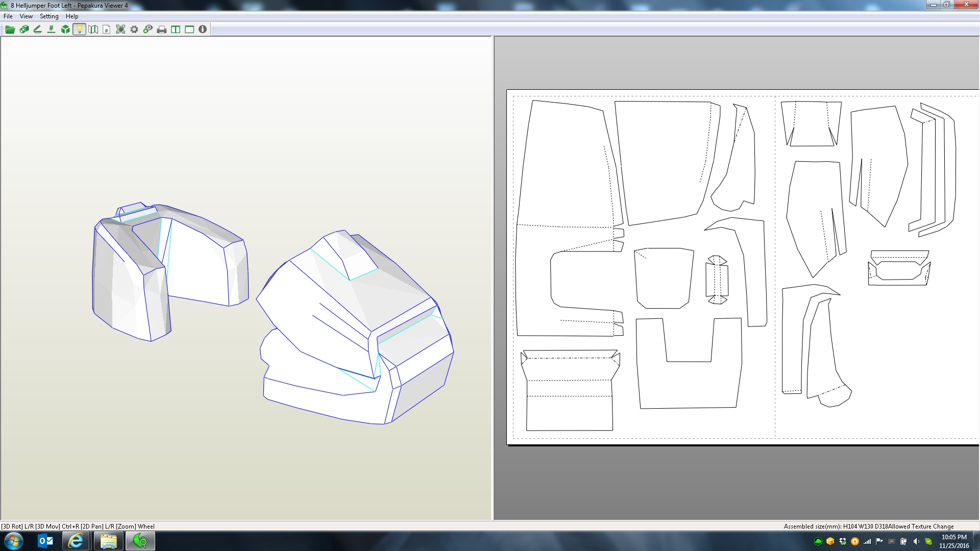Click the underlined hash edge ID icon

click(x=51, y=30)
